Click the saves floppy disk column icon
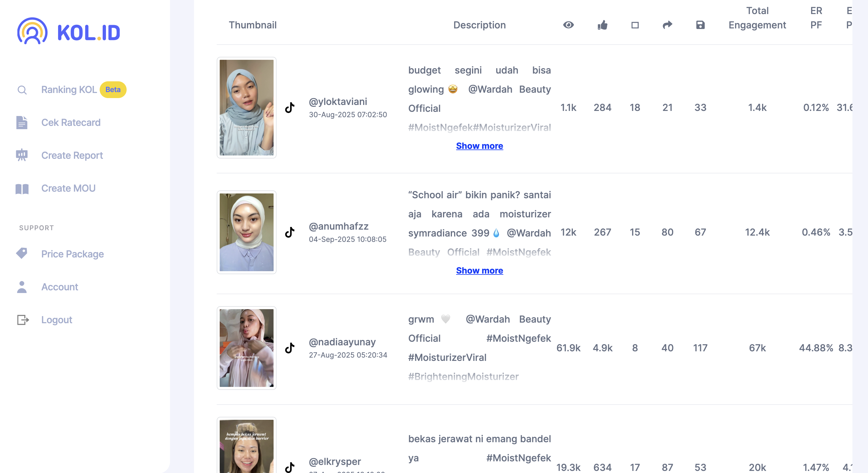Viewport: 868px width, 473px height. (x=700, y=25)
